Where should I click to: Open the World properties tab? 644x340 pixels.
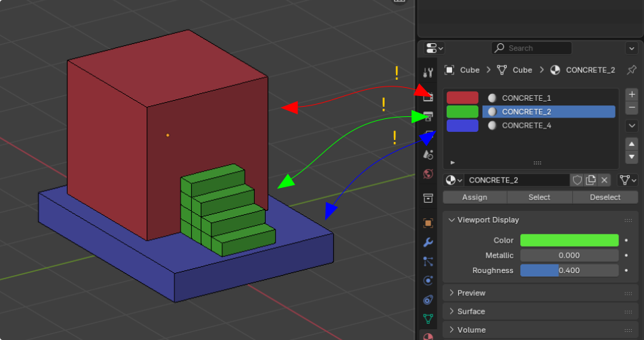tap(428, 174)
